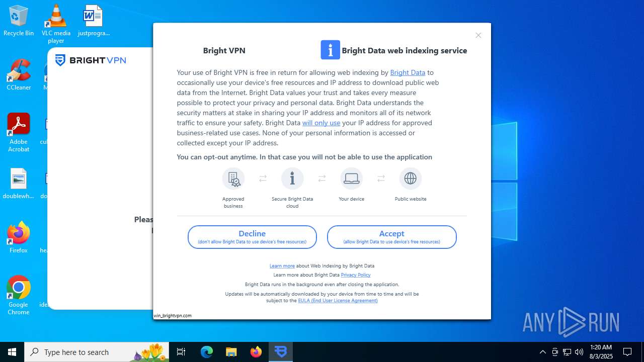Image resolution: width=644 pixels, height=362 pixels.
Task: Launch Firefox from desktop
Action: 19,238
